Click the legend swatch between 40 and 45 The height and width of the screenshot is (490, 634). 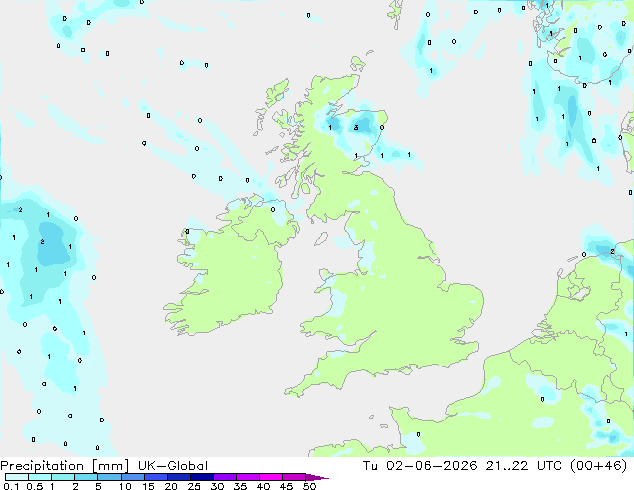(271, 477)
